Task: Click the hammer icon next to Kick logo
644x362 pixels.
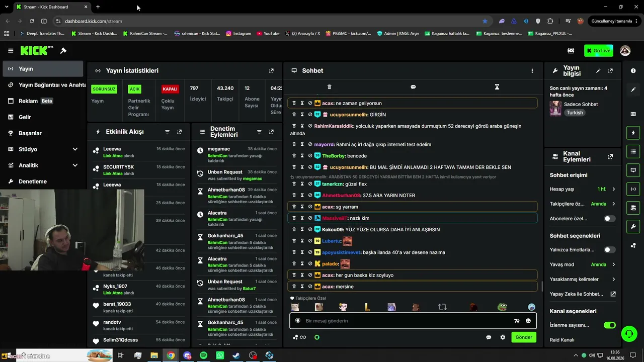Action: (63, 51)
